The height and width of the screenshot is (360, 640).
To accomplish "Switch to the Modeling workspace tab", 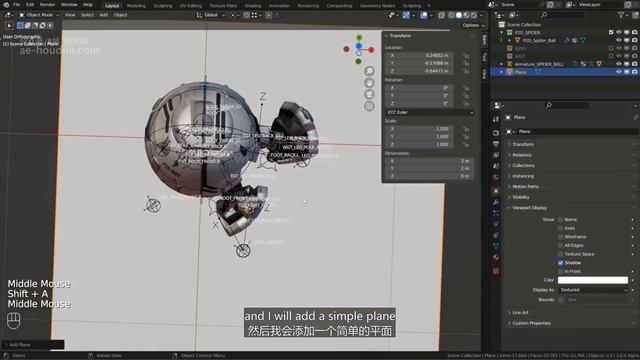I will (x=136, y=6).
